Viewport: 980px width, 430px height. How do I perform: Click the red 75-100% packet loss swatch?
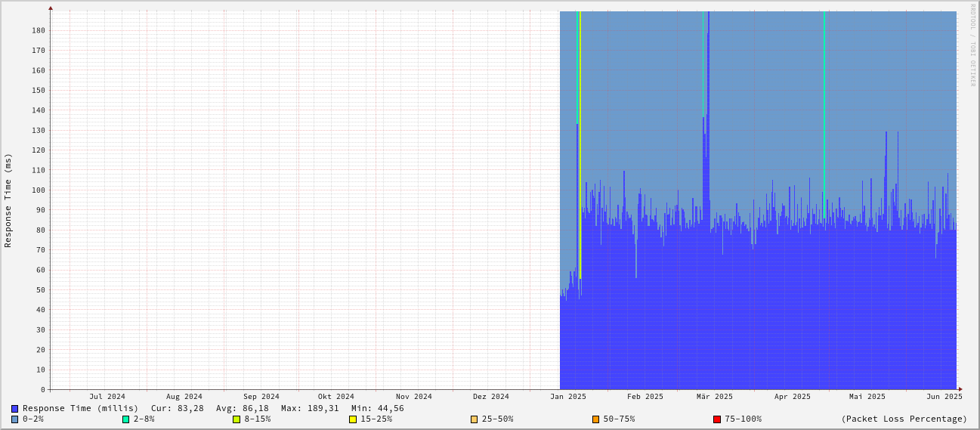pyautogui.click(x=717, y=419)
